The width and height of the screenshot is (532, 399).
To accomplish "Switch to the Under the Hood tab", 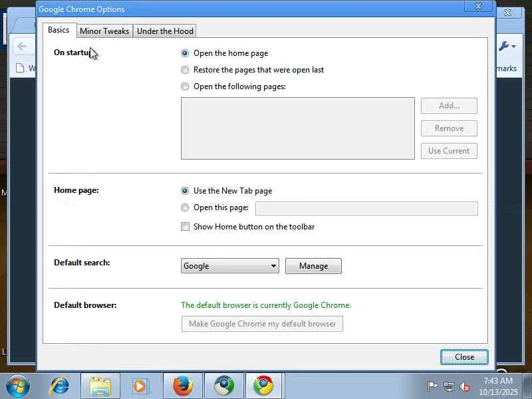I will coord(165,31).
